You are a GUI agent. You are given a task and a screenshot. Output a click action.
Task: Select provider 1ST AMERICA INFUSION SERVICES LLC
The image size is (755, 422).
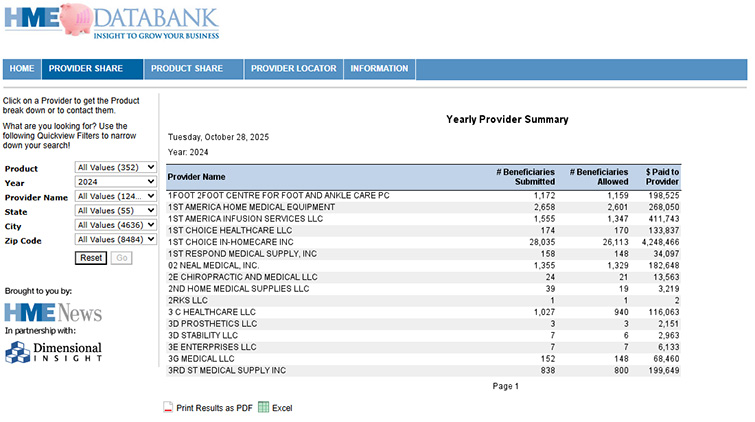click(x=246, y=218)
